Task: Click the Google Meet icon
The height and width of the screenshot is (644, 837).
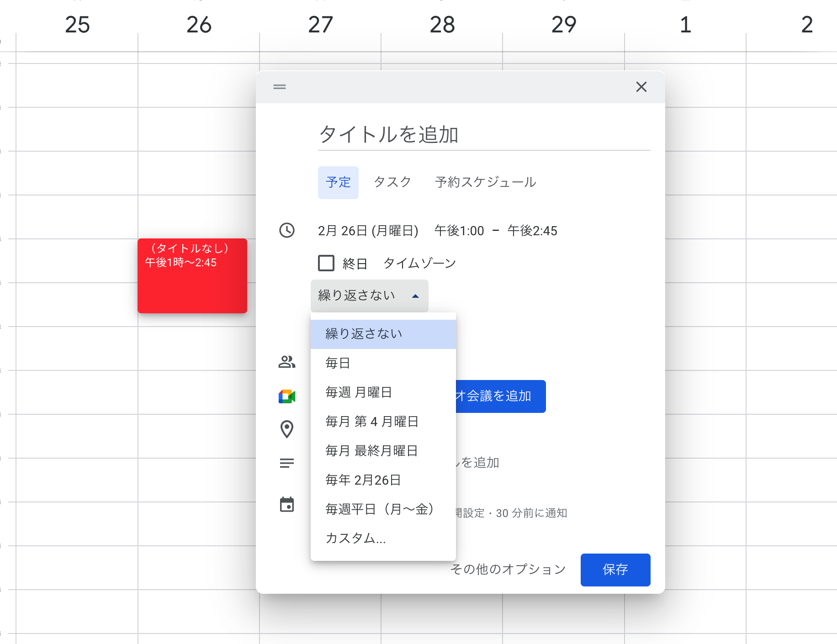Action: pyautogui.click(x=287, y=396)
